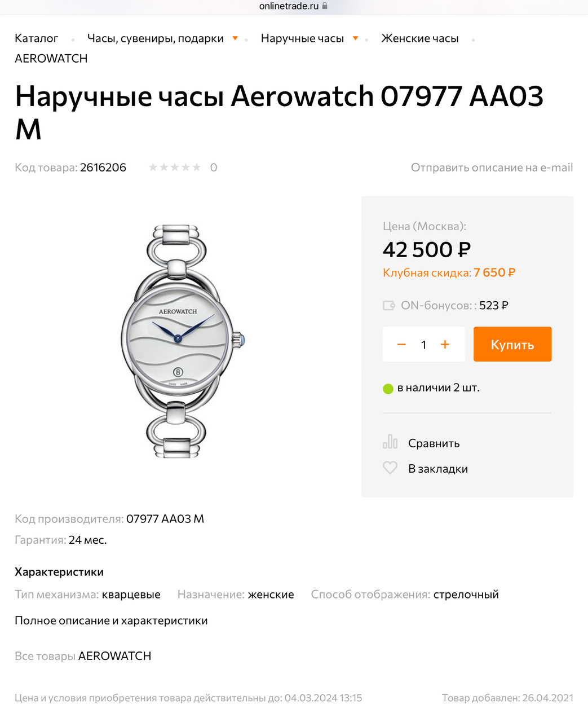The image size is (588, 722).
Task: Open AEROWATCH breadcrumb link
Action: [51, 59]
